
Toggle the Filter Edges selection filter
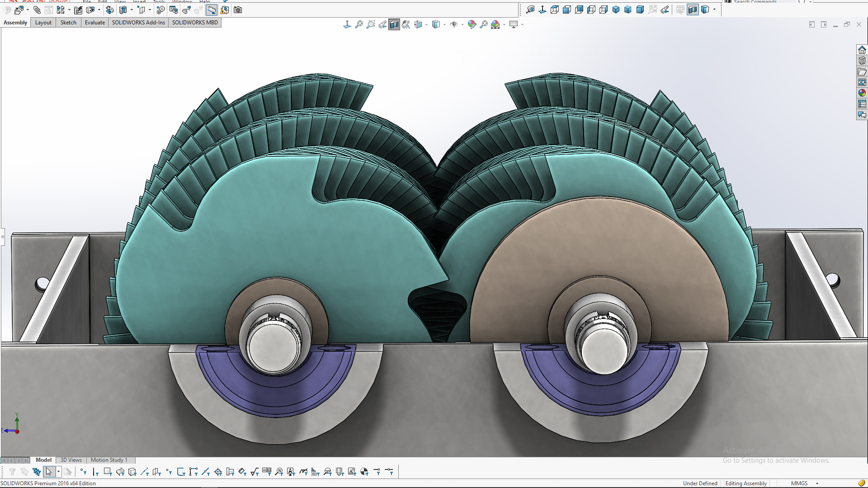pos(95,472)
